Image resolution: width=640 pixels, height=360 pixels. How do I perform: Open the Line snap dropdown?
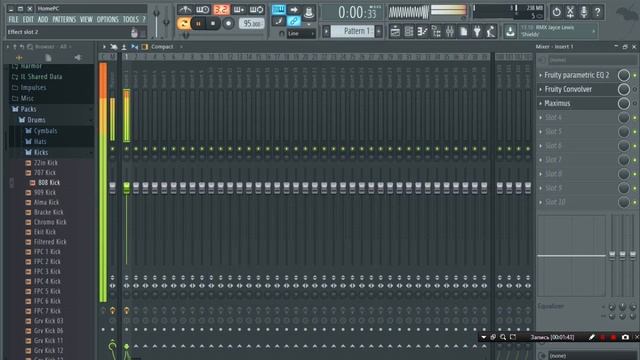click(301, 33)
